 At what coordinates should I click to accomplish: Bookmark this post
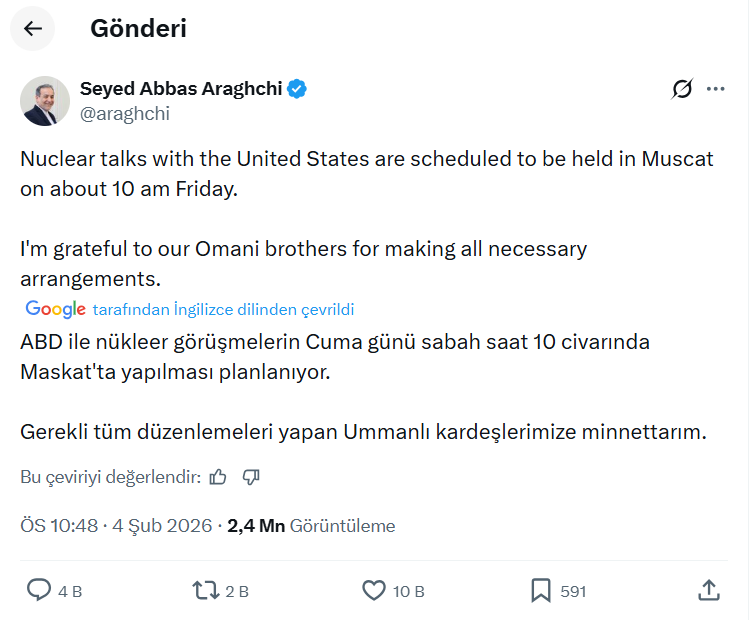pyautogui.click(x=541, y=590)
